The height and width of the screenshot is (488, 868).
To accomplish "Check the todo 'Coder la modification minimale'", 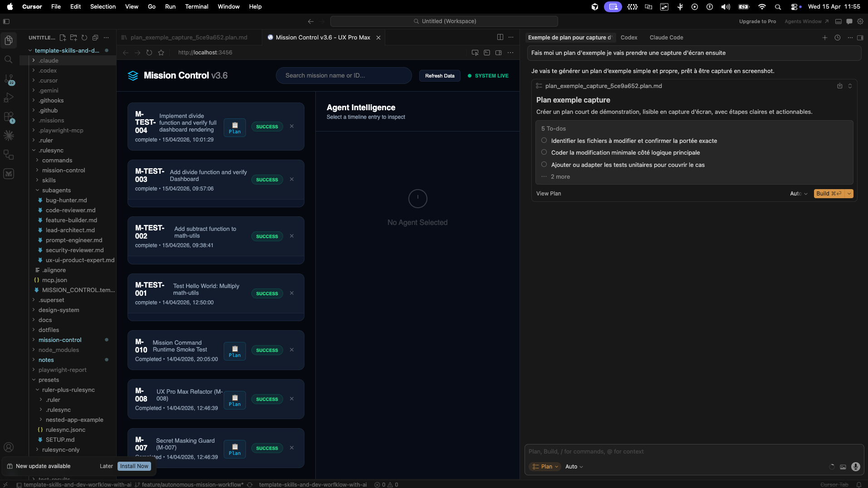I will coord(544,152).
